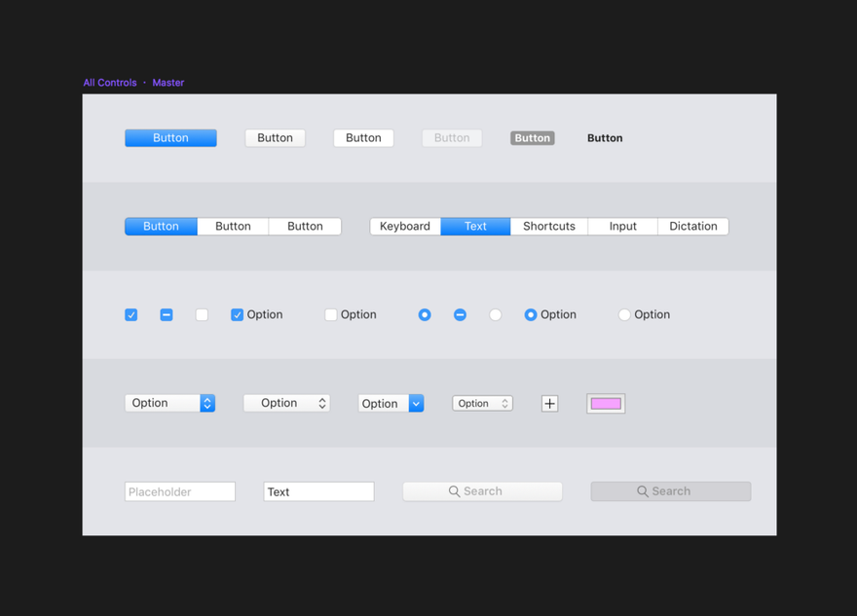
Task: Click the dark gray rounded Button
Action: click(x=533, y=138)
